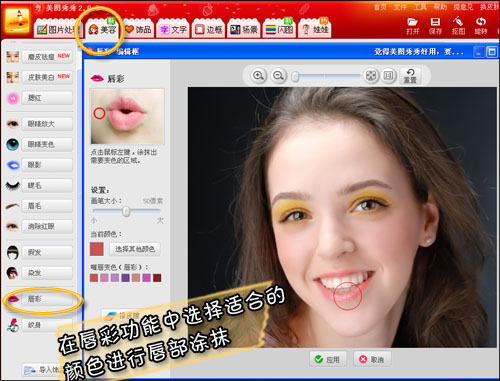The image size is (500, 381).
Task: Cancel edits with the 取消 button
Action: point(372,359)
